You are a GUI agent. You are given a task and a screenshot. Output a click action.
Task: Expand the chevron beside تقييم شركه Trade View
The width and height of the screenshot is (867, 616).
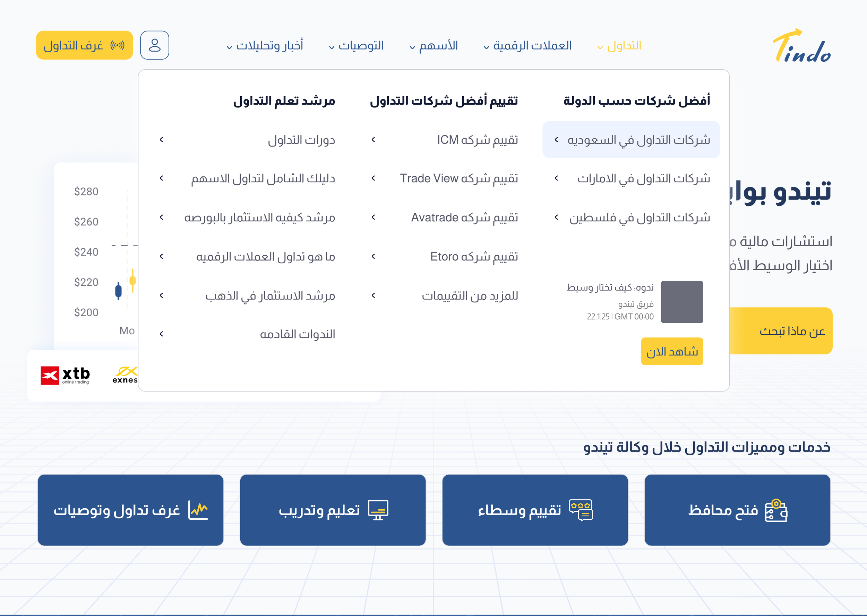(x=374, y=178)
